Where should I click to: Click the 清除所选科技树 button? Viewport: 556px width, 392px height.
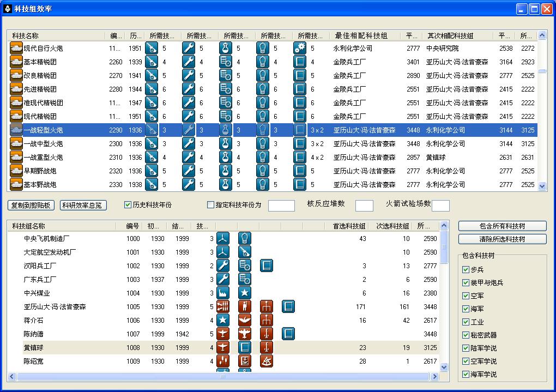(x=502, y=239)
